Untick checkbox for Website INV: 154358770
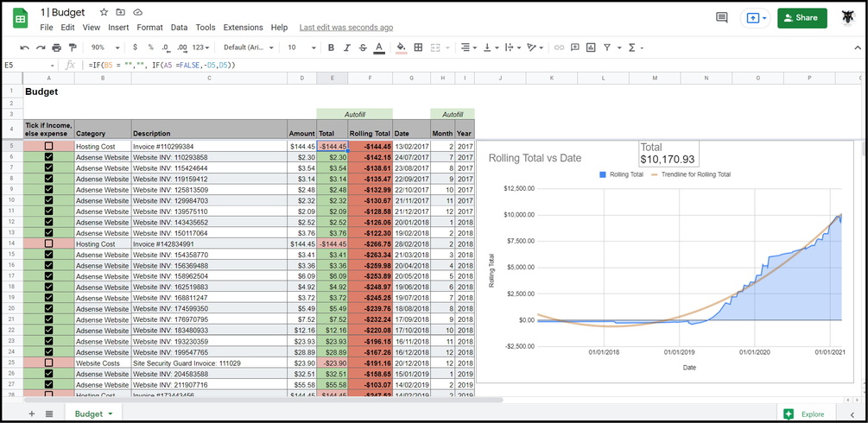The image size is (868, 423). tap(48, 255)
